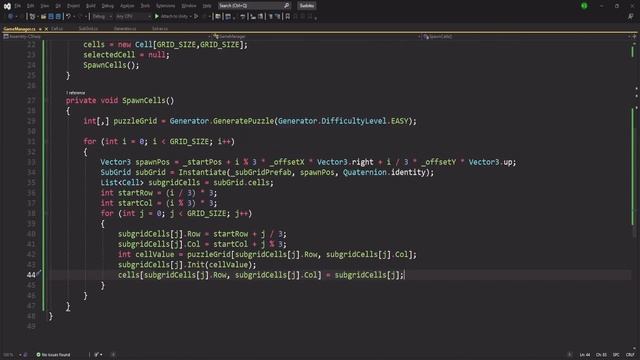The height and width of the screenshot is (360, 640).
Task: Click 'SpawnCells();' call on line 24
Action: pyautogui.click(x=111, y=65)
